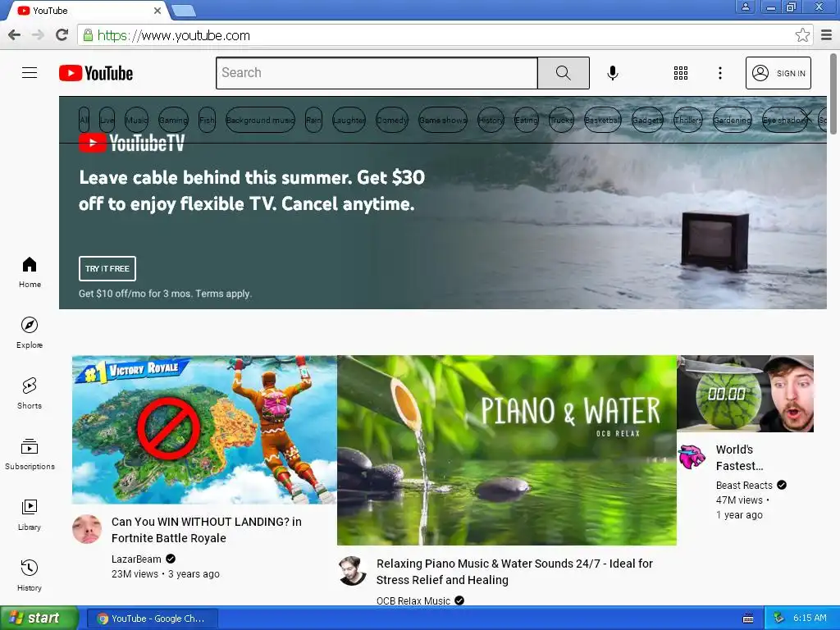840x630 pixels.
Task: Open the Windows start menu
Action: 39,619
